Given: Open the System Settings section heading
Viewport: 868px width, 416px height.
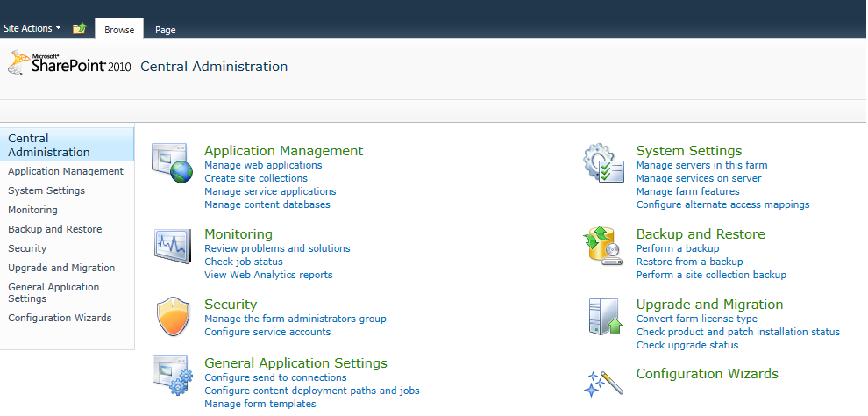Looking at the screenshot, I should 689,151.
